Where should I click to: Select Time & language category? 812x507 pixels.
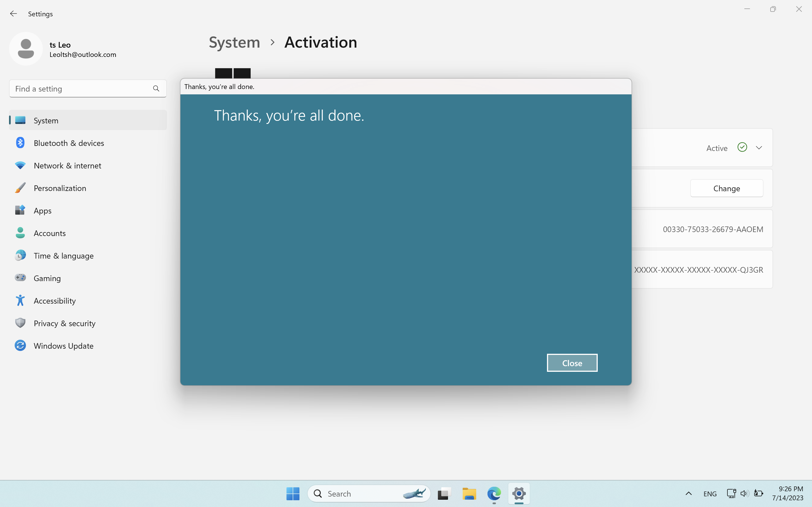pos(63,256)
